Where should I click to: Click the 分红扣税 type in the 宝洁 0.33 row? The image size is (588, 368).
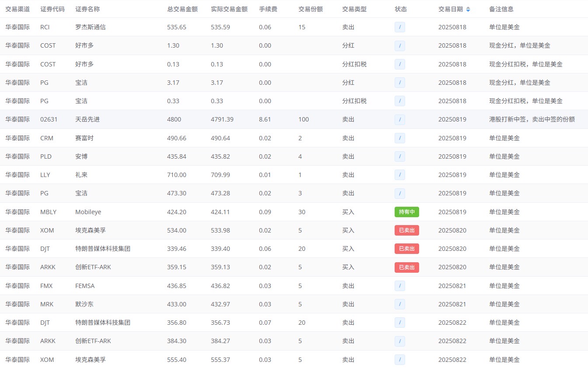tap(354, 101)
